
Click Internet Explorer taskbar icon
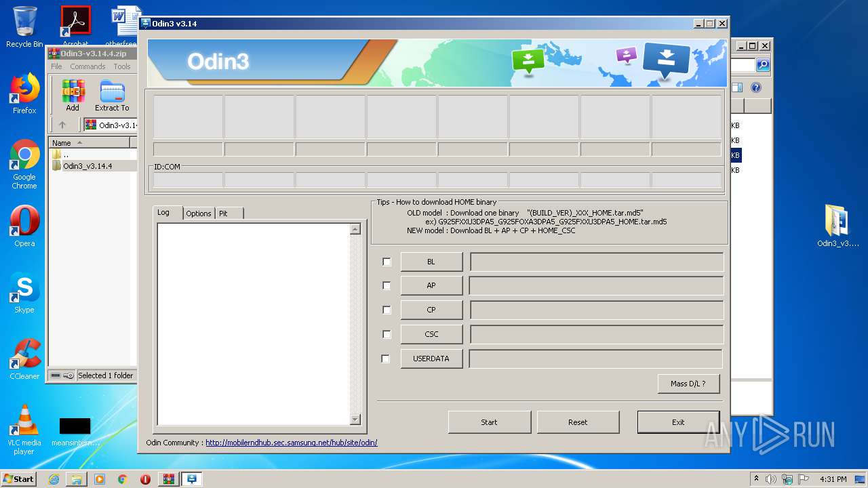click(54, 479)
